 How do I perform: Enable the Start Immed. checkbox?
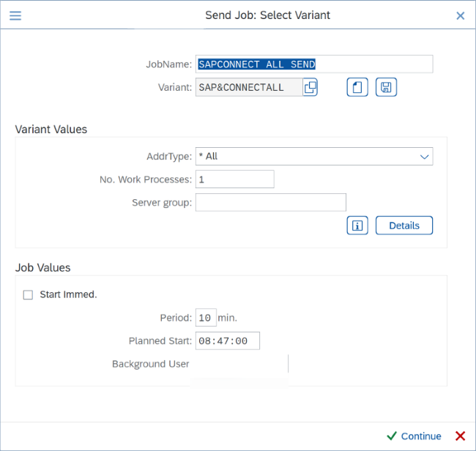28,295
